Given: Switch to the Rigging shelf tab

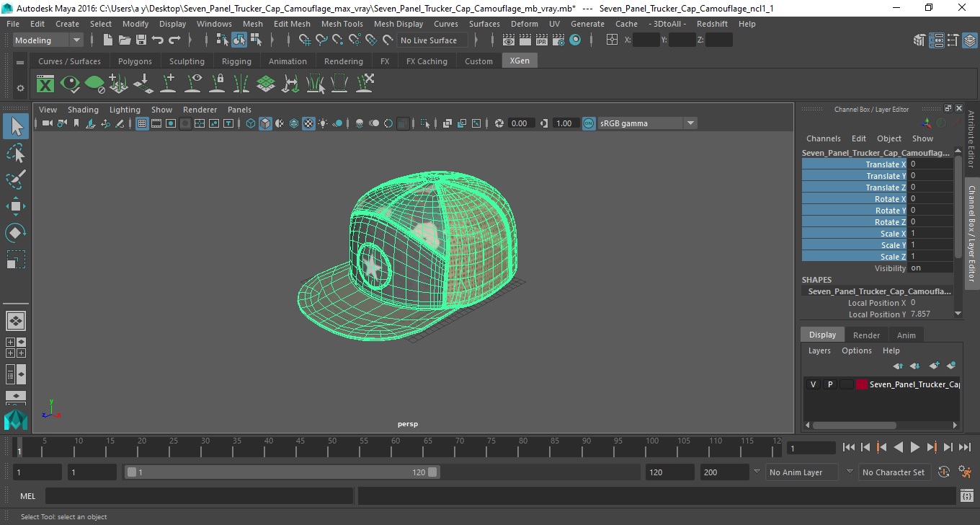Looking at the screenshot, I should tap(236, 61).
